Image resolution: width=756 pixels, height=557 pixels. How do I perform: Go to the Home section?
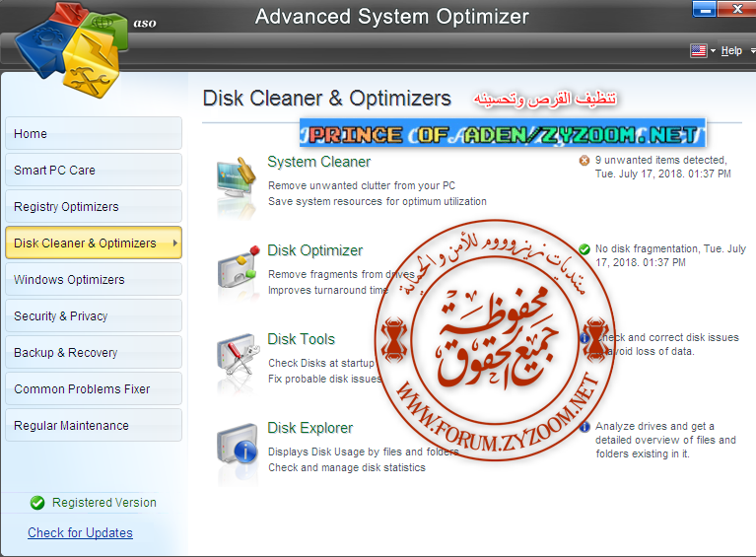click(x=94, y=134)
